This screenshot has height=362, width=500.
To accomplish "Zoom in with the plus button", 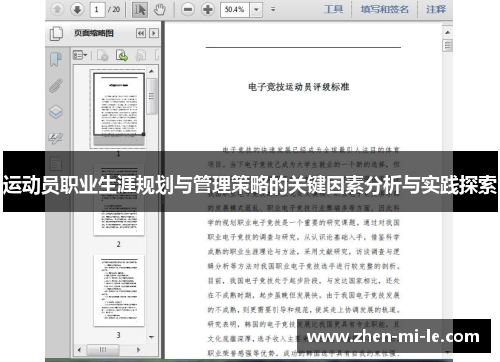I will coord(208,9).
